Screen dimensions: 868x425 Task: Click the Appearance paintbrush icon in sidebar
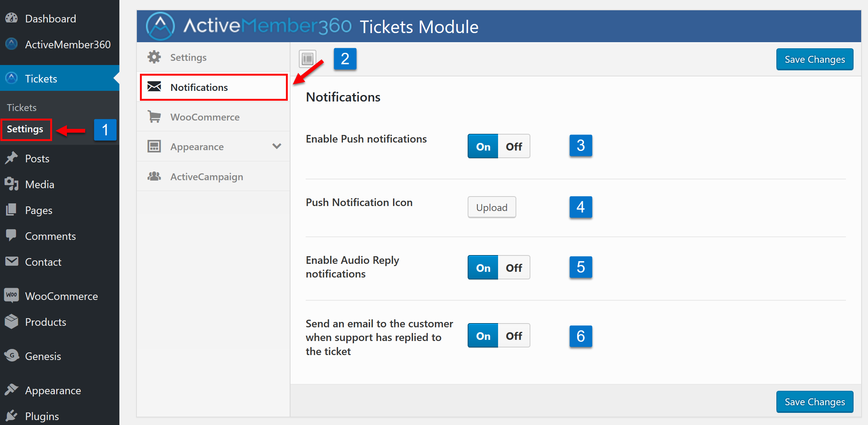[x=11, y=390]
